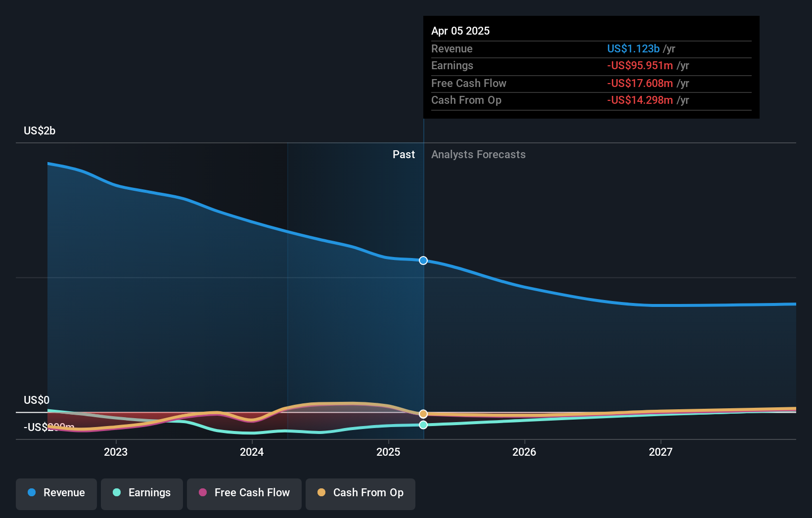Click the US$1.123b revenue value in tooltip
The width and height of the screenshot is (812, 518).
pyautogui.click(x=633, y=48)
